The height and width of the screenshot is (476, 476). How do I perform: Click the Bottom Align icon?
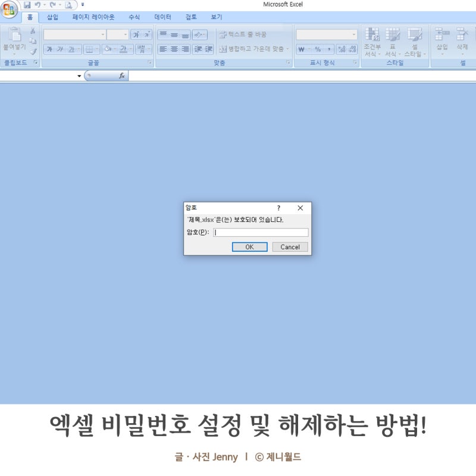pyautogui.click(x=185, y=35)
